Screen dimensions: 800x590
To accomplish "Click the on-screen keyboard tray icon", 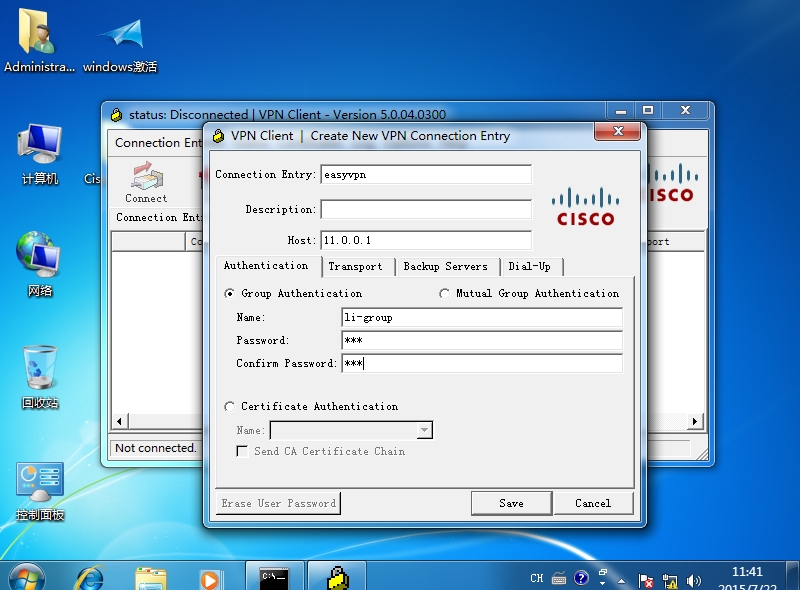I will pyautogui.click(x=559, y=579).
